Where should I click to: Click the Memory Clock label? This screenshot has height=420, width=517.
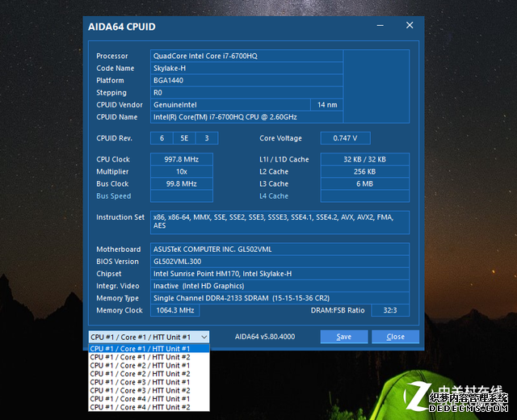(x=120, y=310)
